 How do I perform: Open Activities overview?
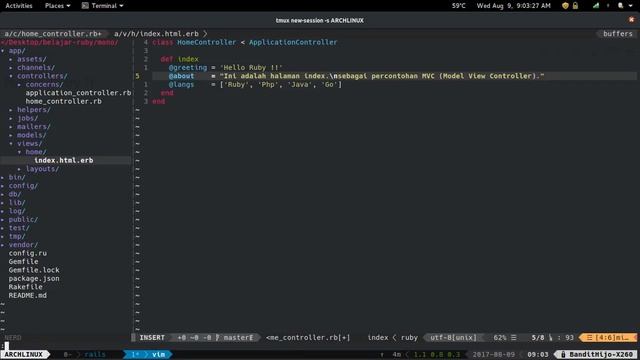click(x=19, y=6)
